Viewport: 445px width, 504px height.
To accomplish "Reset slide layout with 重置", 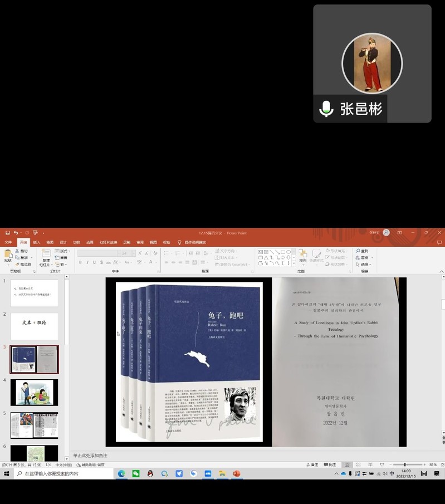I will coord(61,257).
